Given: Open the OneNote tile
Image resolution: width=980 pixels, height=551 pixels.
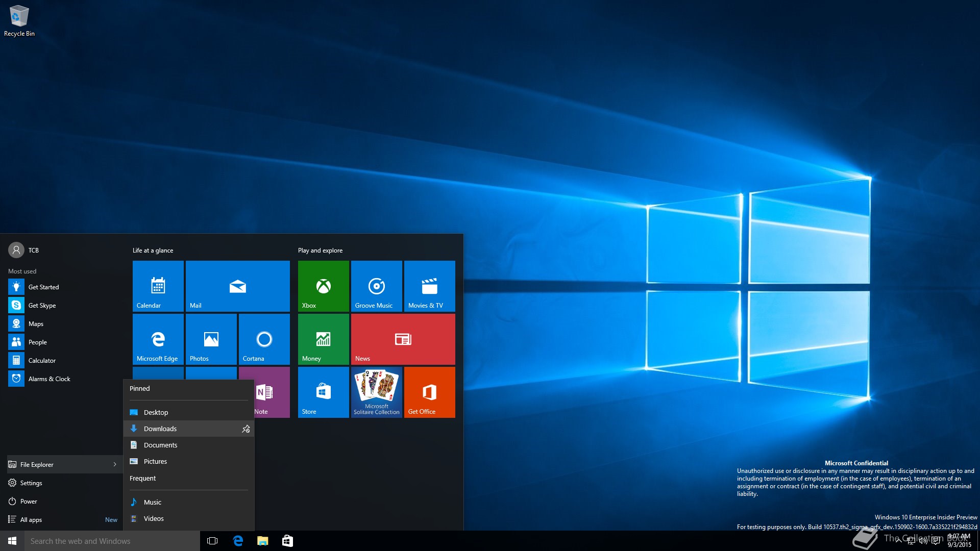Looking at the screenshot, I should click(272, 392).
